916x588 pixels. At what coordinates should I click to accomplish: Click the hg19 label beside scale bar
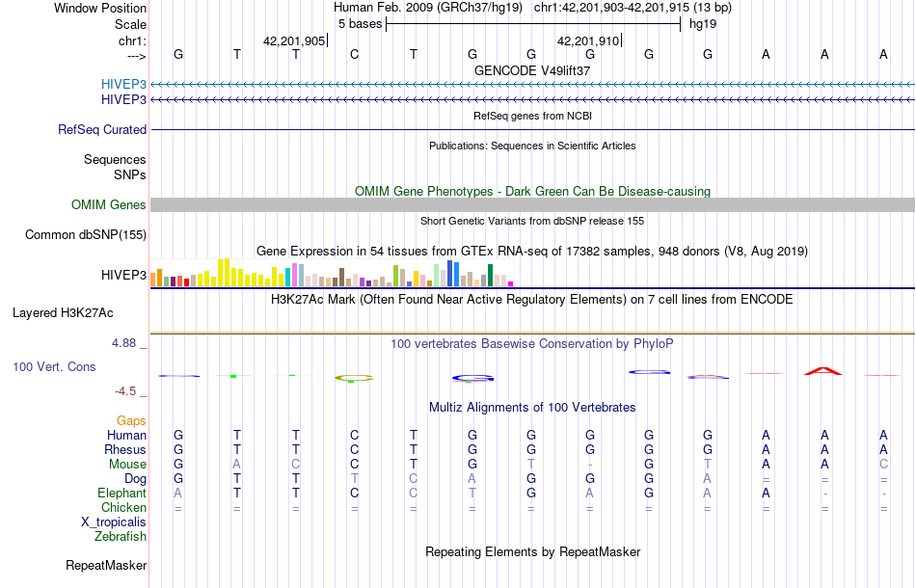703,24
